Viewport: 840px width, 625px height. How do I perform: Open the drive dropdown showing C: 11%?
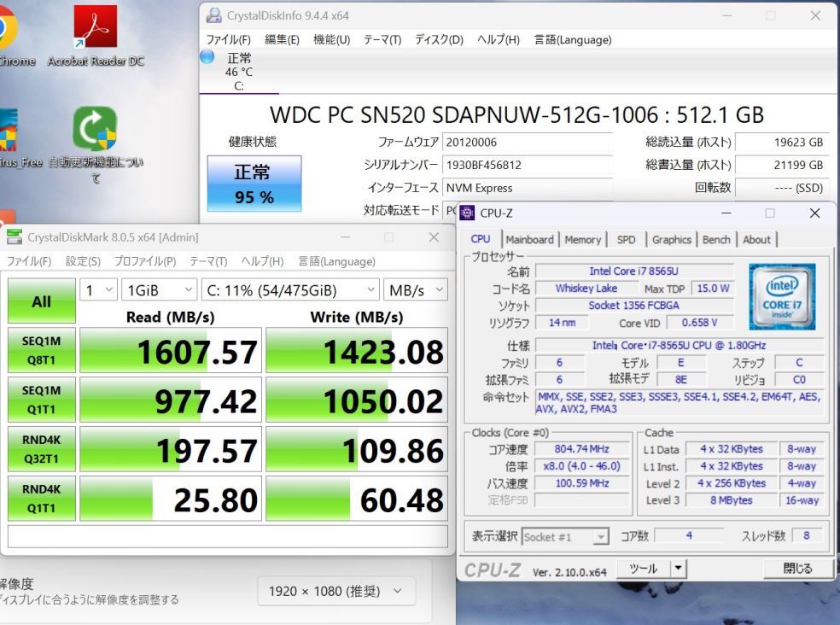click(x=290, y=290)
